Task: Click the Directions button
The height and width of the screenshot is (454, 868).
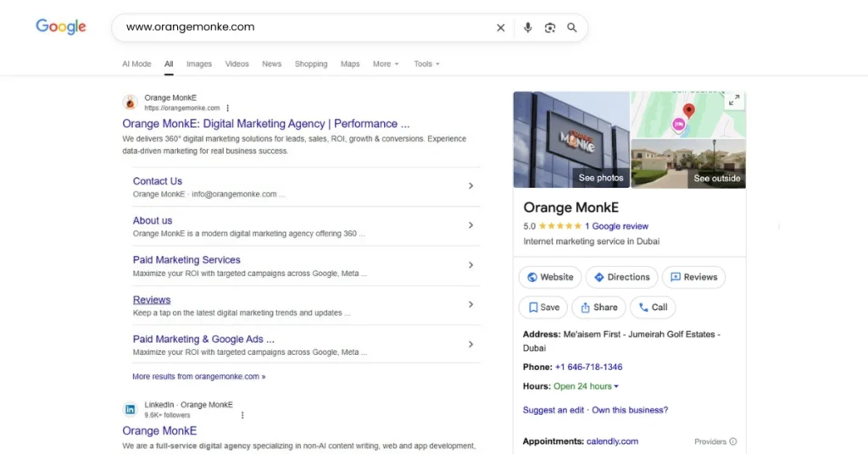Action: (x=621, y=277)
